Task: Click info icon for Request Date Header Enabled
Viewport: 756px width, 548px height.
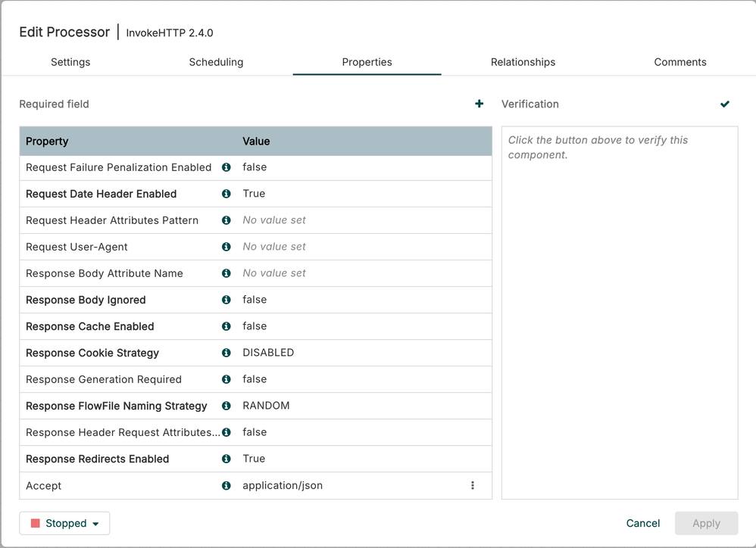Action: click(226, 194)
